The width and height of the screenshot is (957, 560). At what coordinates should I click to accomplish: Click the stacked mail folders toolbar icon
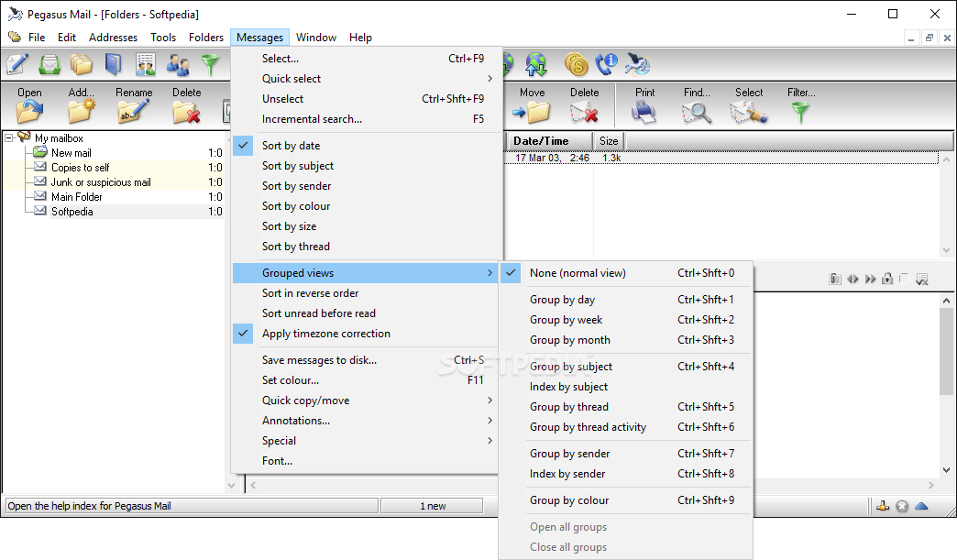pos(82,64)
